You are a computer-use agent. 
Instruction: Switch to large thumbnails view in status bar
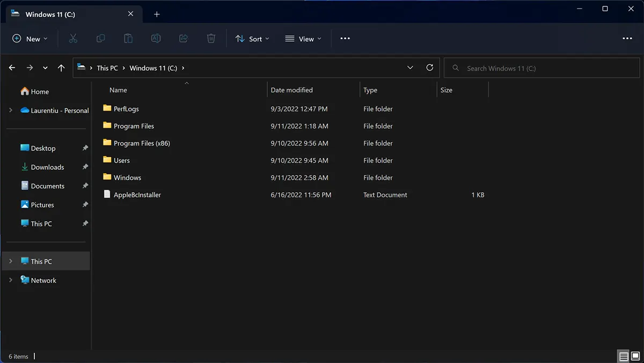[x=635, y=356]
